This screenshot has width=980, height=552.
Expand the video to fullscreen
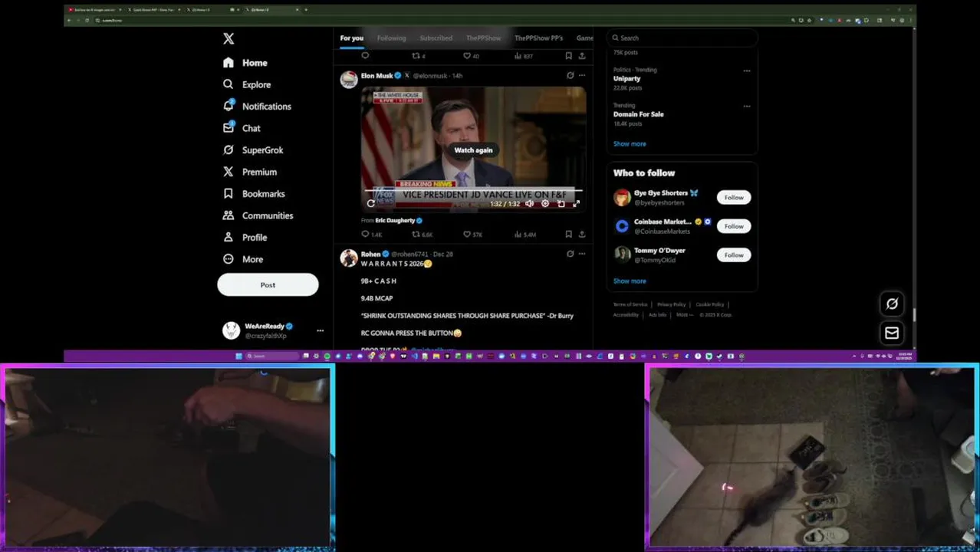click(x=577, y=203)
